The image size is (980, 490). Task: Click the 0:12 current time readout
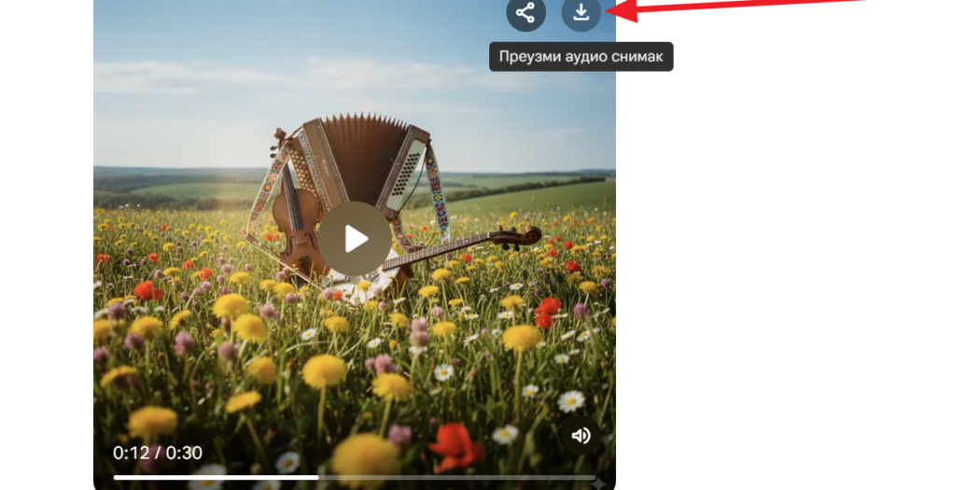tap(130, 453)
